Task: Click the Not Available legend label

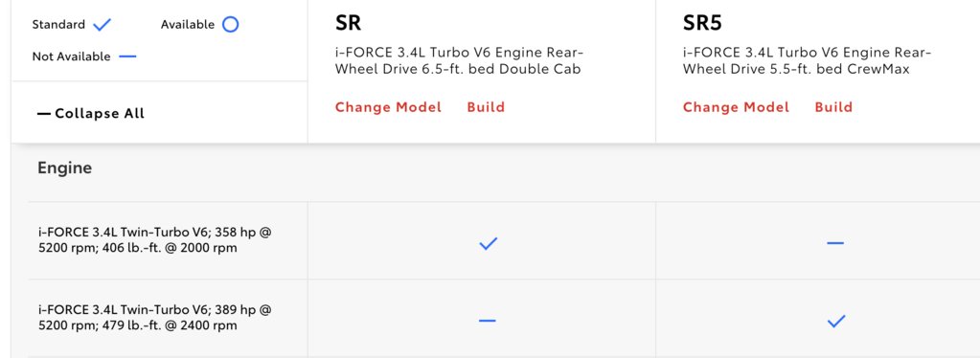Action: pyautogui.click(x=71, y=56)
